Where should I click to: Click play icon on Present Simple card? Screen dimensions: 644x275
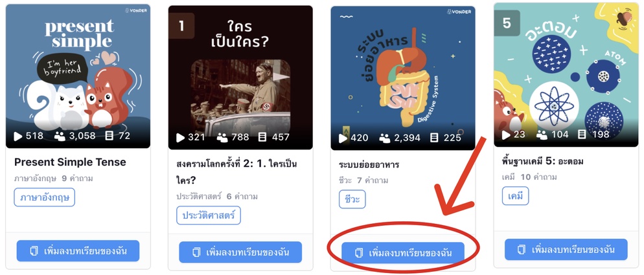(17, 137)
